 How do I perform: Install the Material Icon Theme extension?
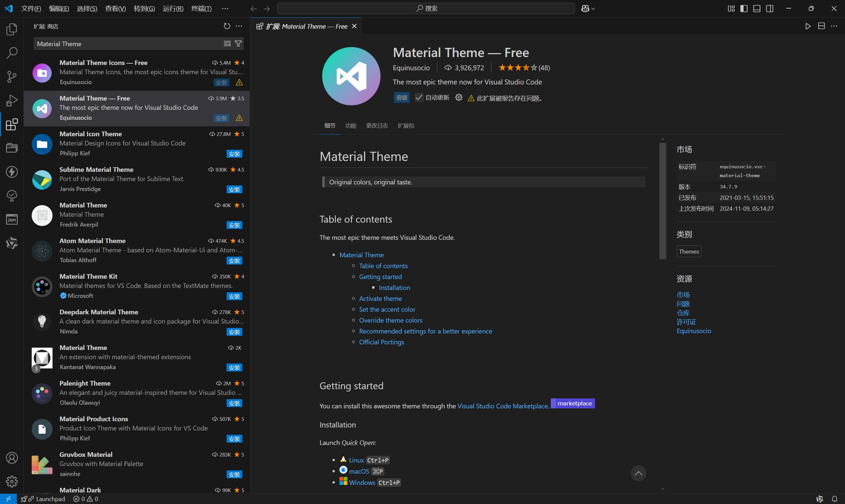point(234,154)
